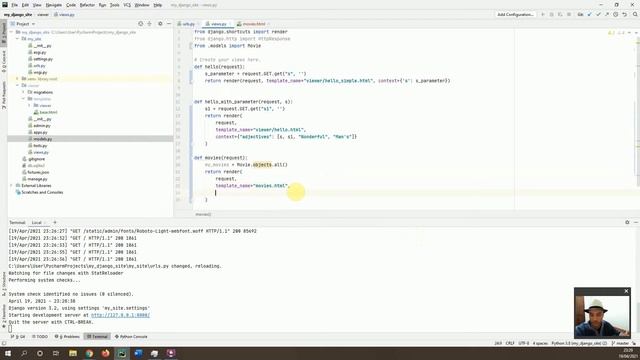Click PyCharm icon on the taskbar

(x=122, y=353)
